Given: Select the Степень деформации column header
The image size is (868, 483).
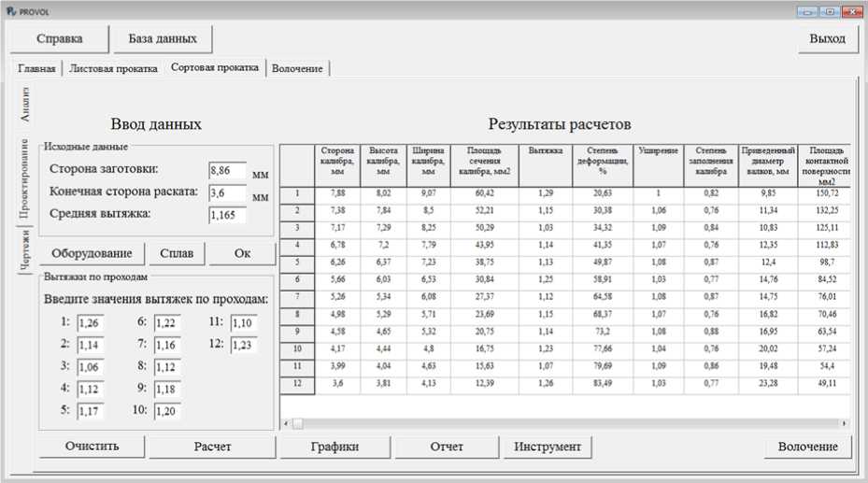Looking at the screenshot, I should coord(603,165).
